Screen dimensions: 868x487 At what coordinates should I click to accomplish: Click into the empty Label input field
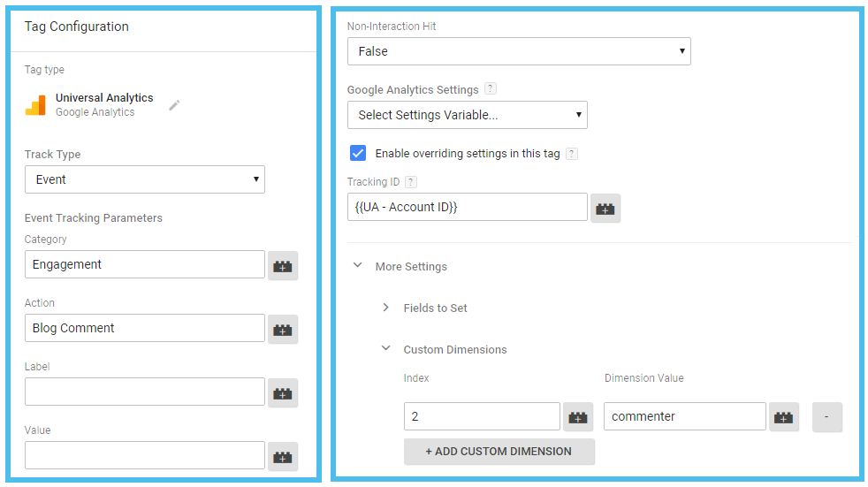[x=145, y=392]
